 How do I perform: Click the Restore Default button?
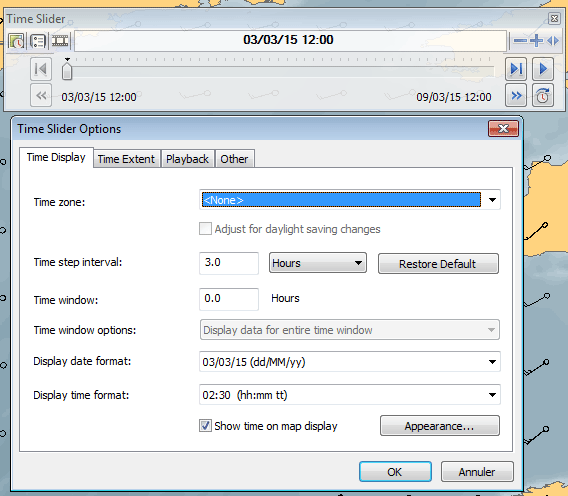(438, 264)
